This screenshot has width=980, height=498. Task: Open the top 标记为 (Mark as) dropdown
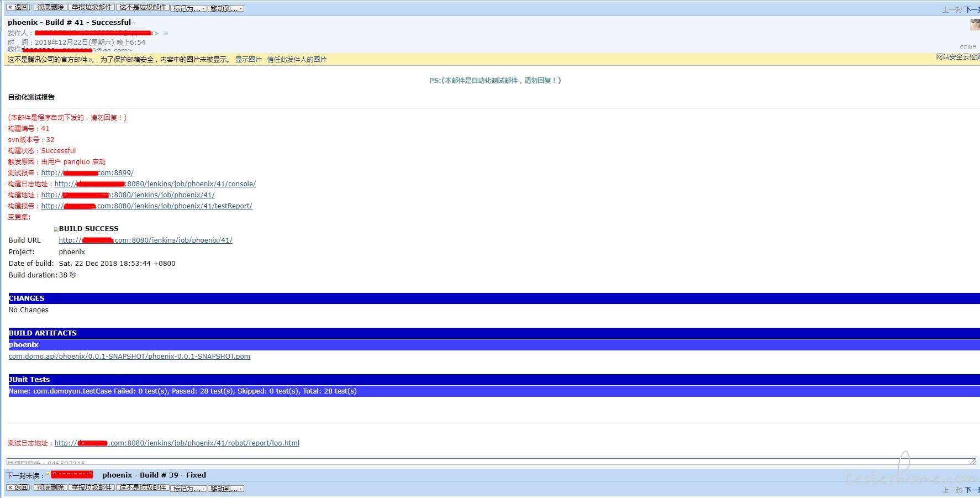[189, 8]
